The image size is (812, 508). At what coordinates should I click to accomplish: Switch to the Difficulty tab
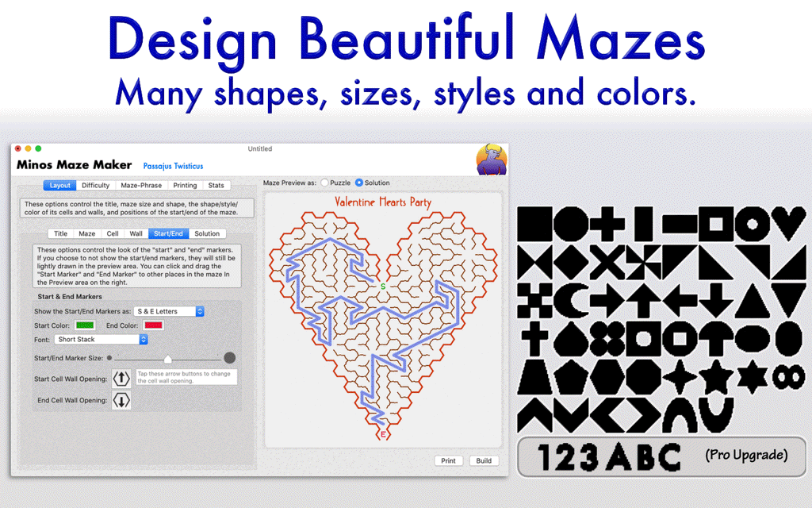[96, 186]
